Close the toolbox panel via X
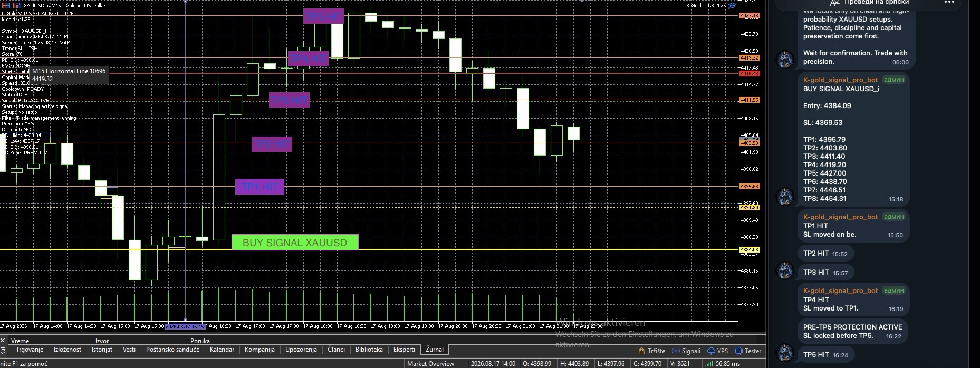Image resolution: width=980 pixels, height=368 pixels. (x=3, y=341)
